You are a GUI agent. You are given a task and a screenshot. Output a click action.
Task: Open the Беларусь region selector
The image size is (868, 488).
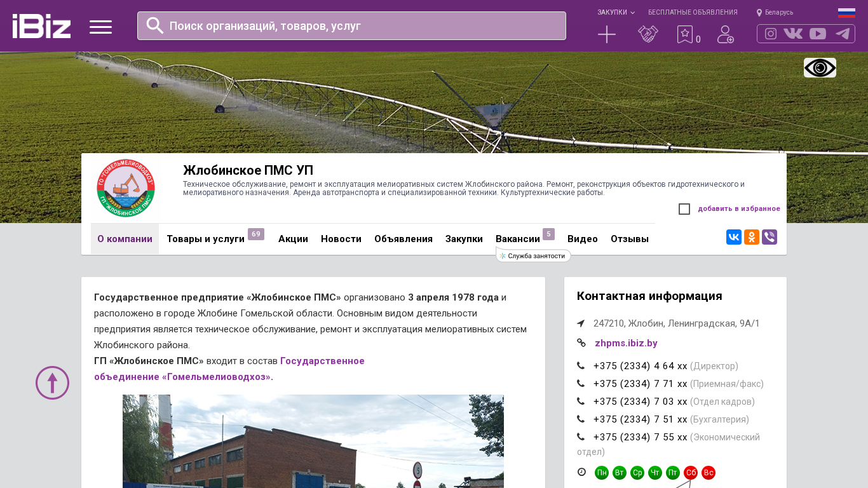[x=775, y=12]
